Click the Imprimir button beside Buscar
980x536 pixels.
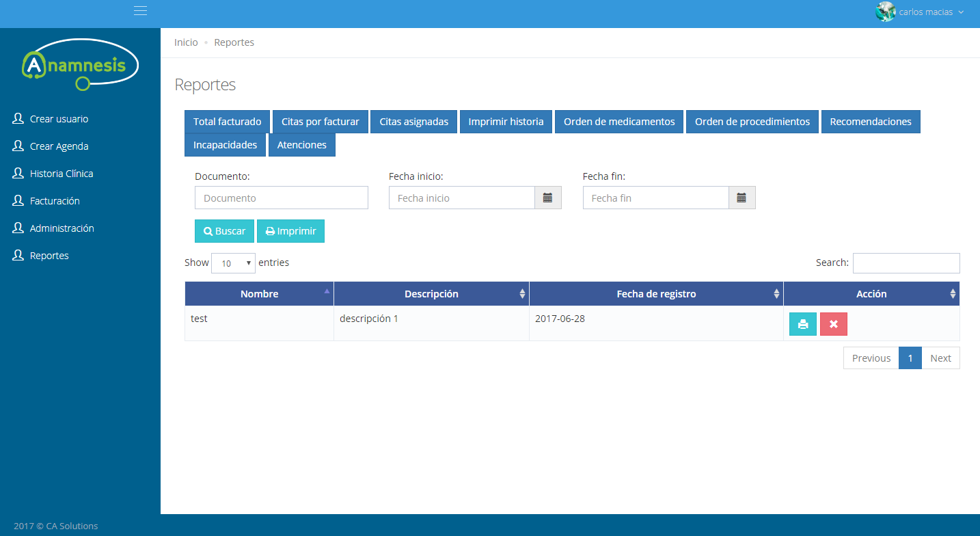(290, 231)
